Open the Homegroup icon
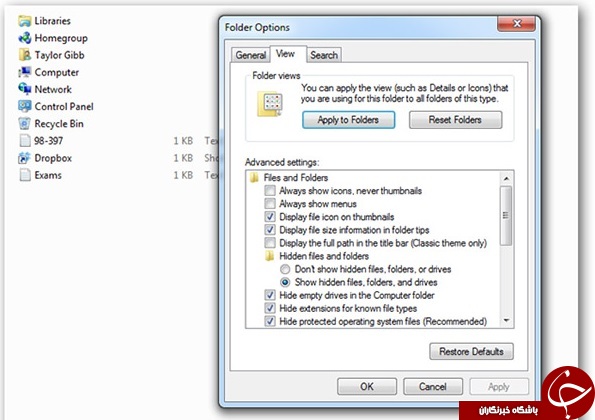This screenshot has width=595, height=420. pos(25,38)
